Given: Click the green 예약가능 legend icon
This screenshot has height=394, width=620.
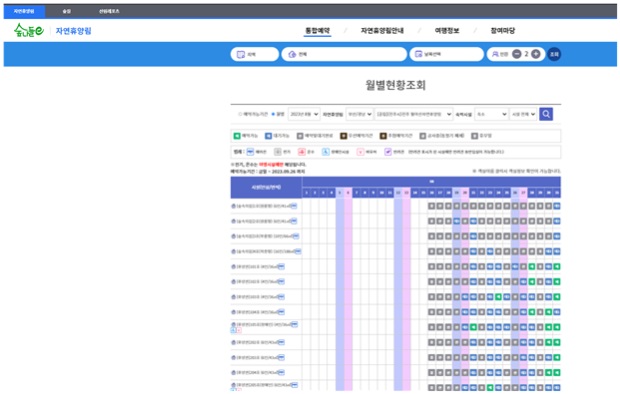Looking at the screenshot, I should click(x=237, y=136).
